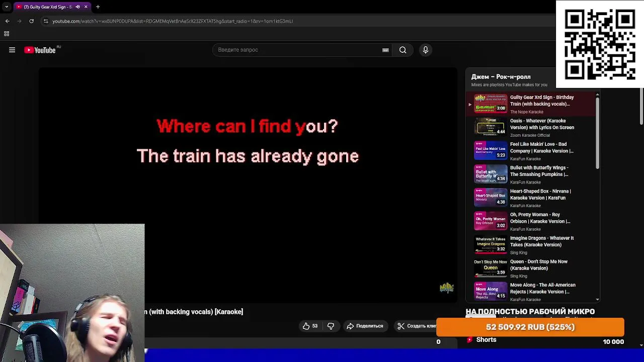
Task: Click the Shorts red icon
Action: click(x=469, y=340)
